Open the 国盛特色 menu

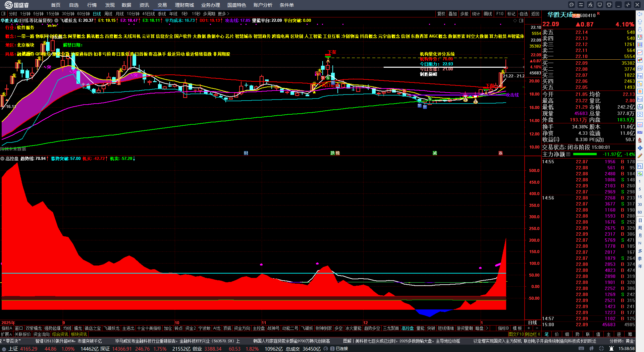pos(237,5)
